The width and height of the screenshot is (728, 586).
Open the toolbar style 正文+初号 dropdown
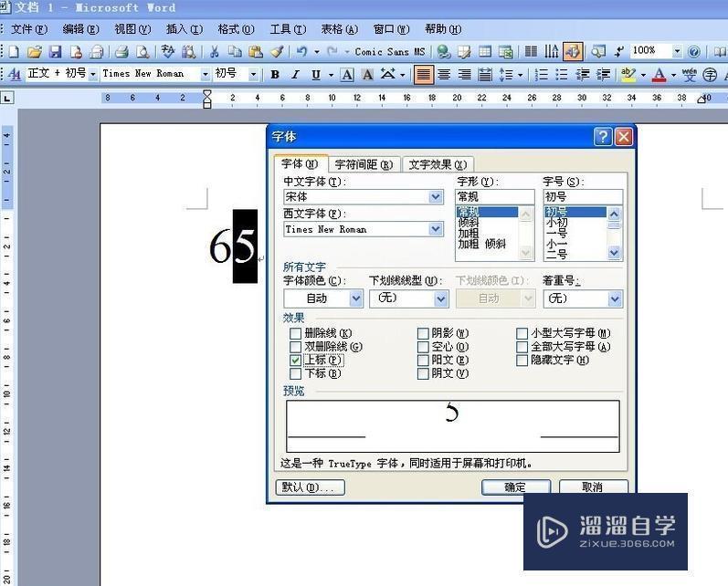93,74
